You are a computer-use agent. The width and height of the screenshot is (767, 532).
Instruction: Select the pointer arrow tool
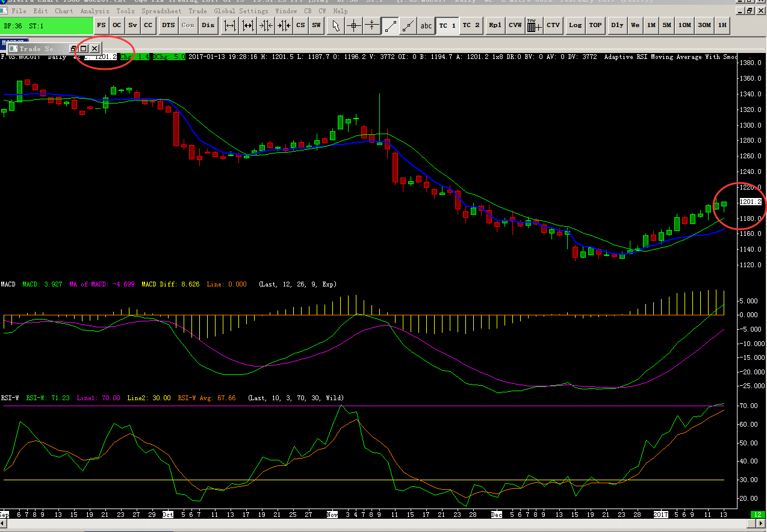click(x=336, y=25)
